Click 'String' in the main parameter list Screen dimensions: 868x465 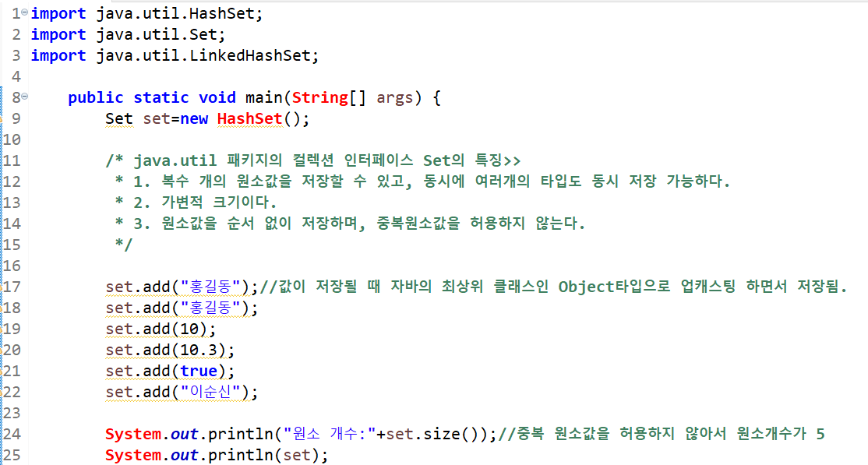pyautogui.click(x=320, y=97)
